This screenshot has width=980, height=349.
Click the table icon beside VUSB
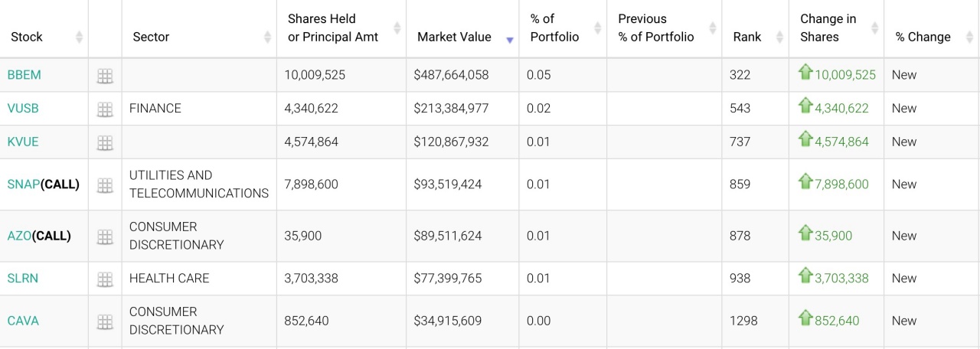pyautogui.click(x=105, y=109)
